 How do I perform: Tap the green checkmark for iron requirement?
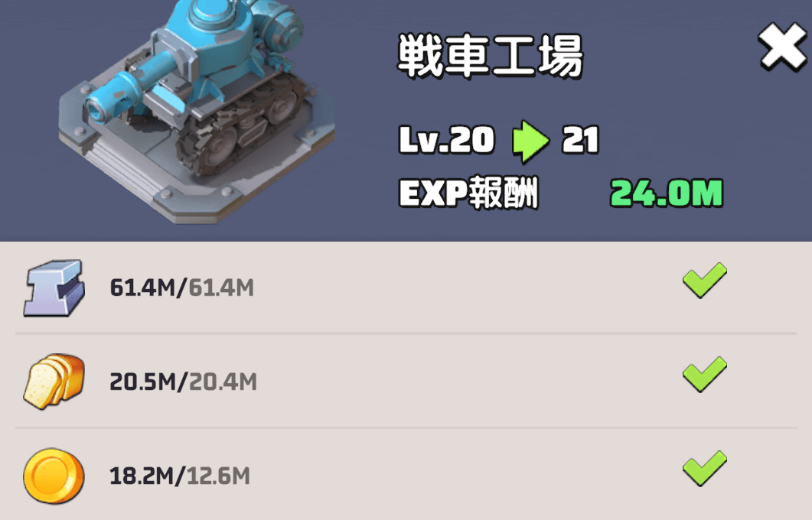705,280
